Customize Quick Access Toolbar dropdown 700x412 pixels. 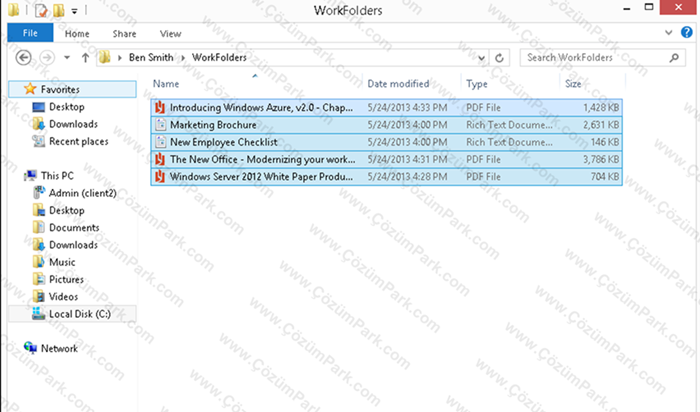75,11
